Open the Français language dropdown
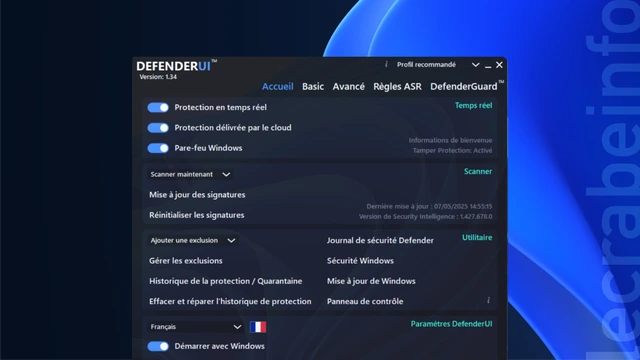 tap(196, 327)
